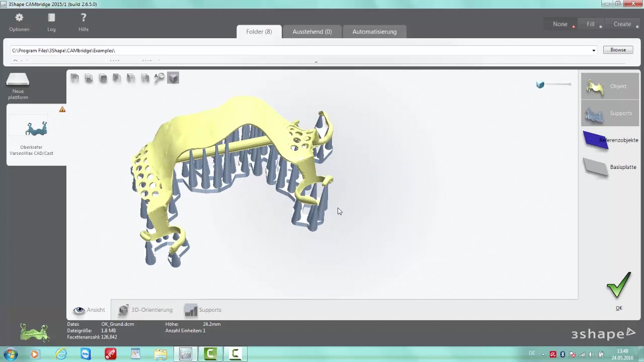Click the Fill button
The height and width of the screenshot is (362, 644).
point(590,24)
